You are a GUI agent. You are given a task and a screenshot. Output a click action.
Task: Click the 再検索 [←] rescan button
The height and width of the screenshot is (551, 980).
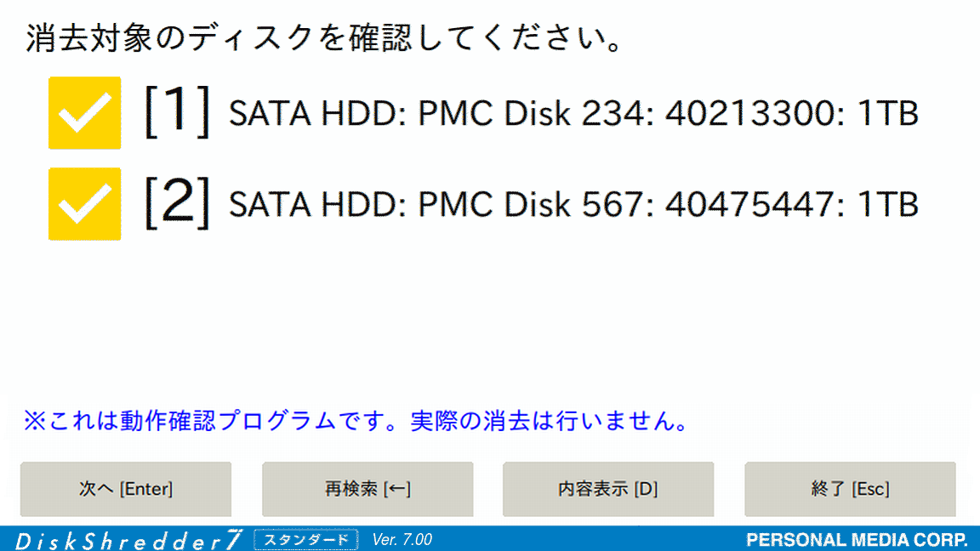click(x=367, y=489)
